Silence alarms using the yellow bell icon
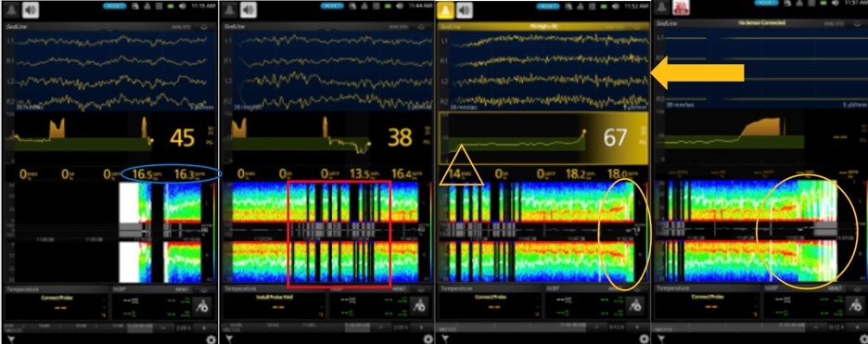 447,10
